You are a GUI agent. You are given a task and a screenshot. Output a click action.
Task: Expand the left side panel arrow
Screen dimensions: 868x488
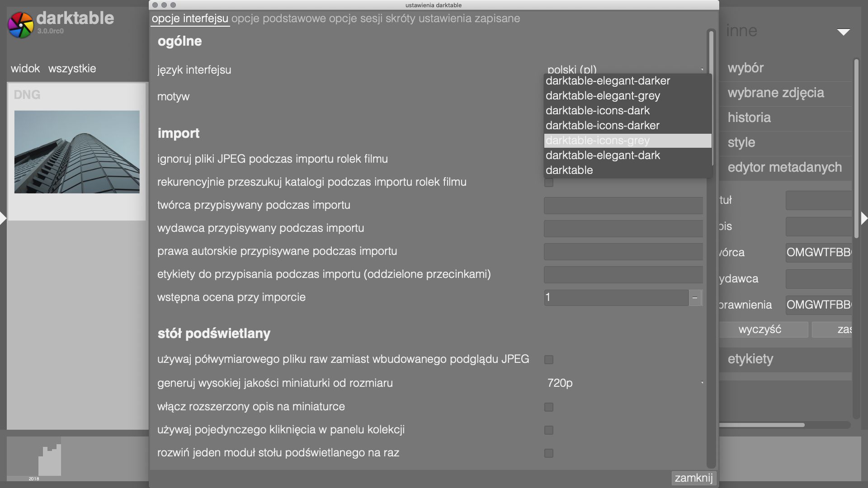3,219
